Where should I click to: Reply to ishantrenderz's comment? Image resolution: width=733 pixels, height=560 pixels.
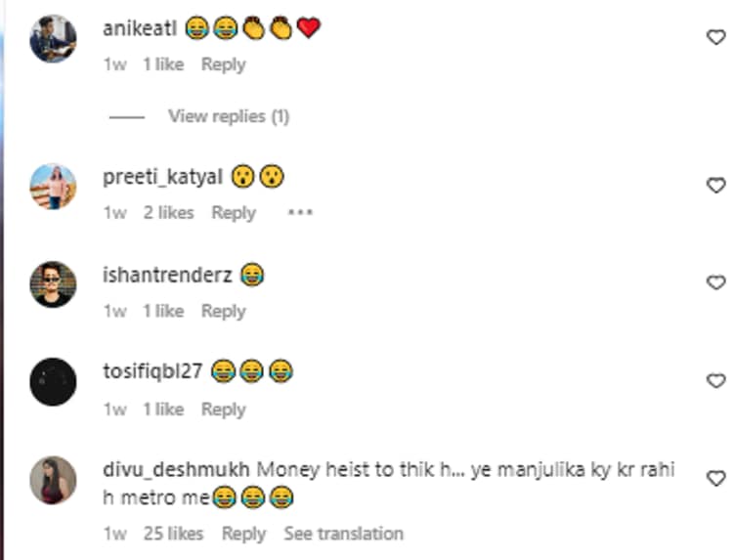pos(224,312)
